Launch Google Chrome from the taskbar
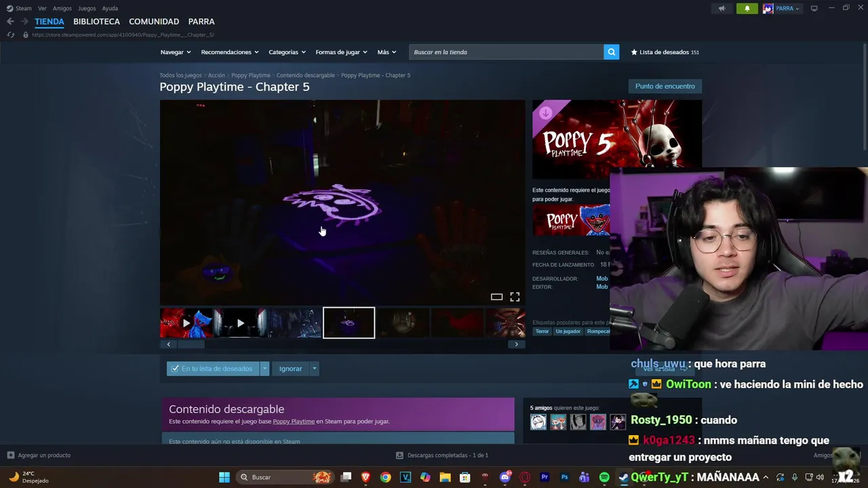Screen dimensions: 868x488 click(x=386, y=477)
